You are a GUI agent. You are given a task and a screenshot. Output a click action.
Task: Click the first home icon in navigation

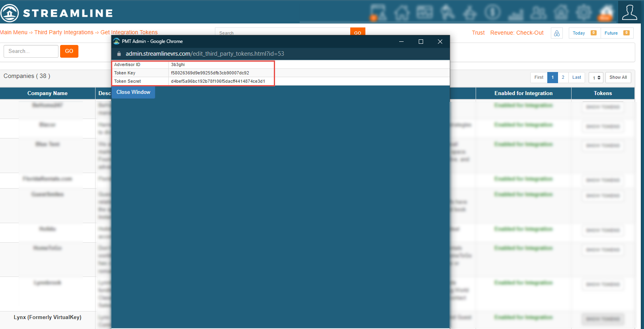(402, 13)
